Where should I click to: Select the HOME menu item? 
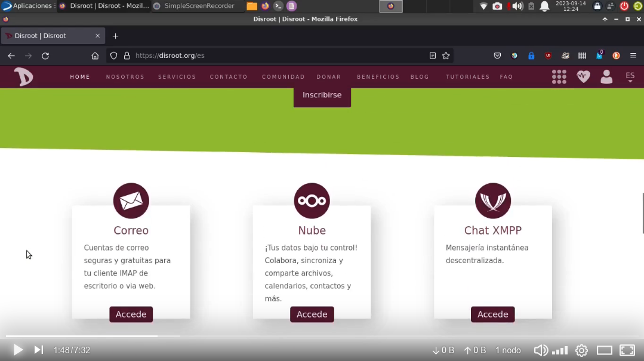80,77
